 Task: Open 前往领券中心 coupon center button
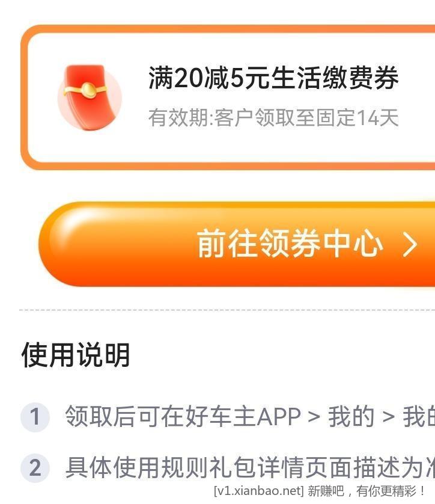[x=237, y=244]
